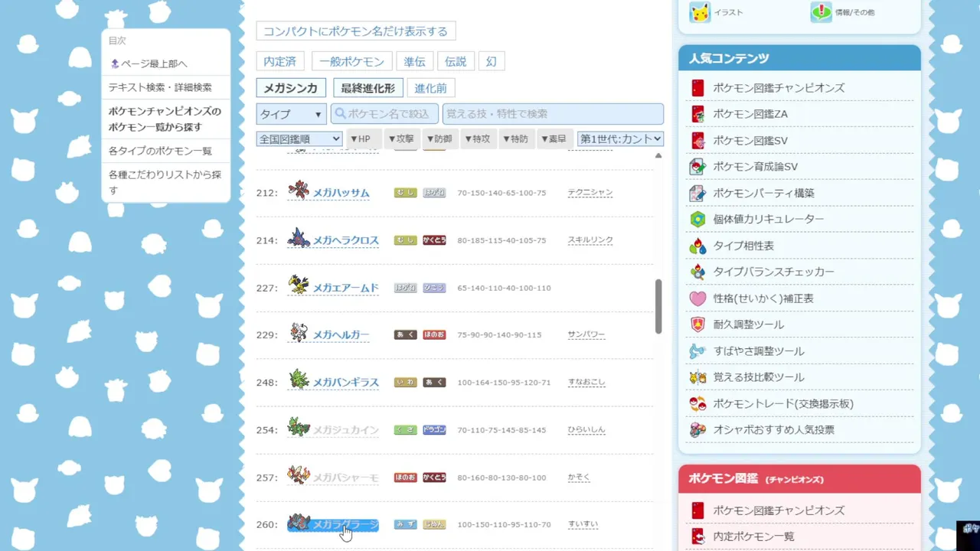The image size is (980, 551).
Task: Click the メガヘルガー sprite icon
Action: pyautogui.click(x=299, y=334)
